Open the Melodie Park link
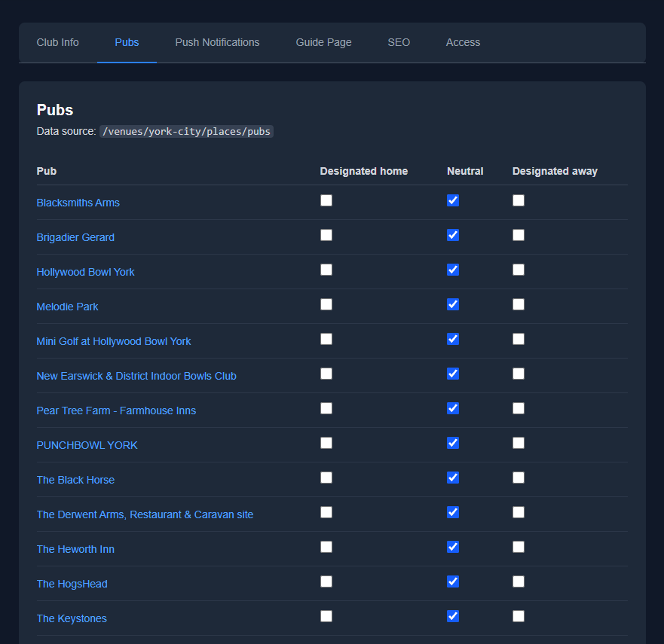Screen dimensions: 664x644 (x=67, y=307)
